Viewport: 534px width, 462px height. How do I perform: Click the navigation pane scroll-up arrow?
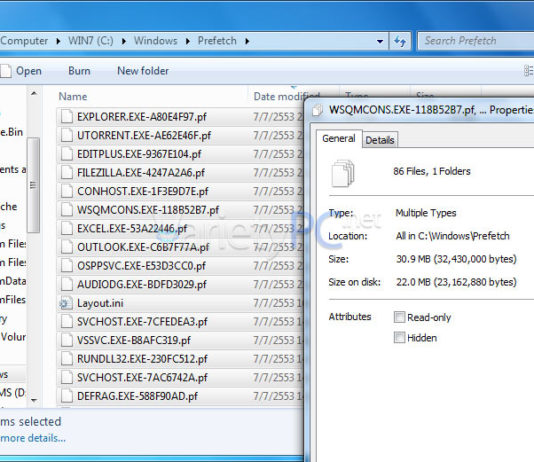[34, 93]
